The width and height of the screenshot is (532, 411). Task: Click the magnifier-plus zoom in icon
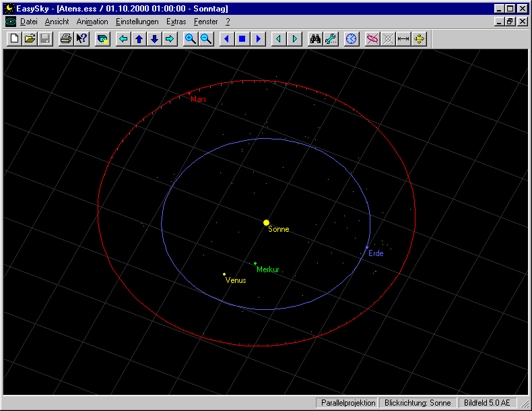point(191,39)
